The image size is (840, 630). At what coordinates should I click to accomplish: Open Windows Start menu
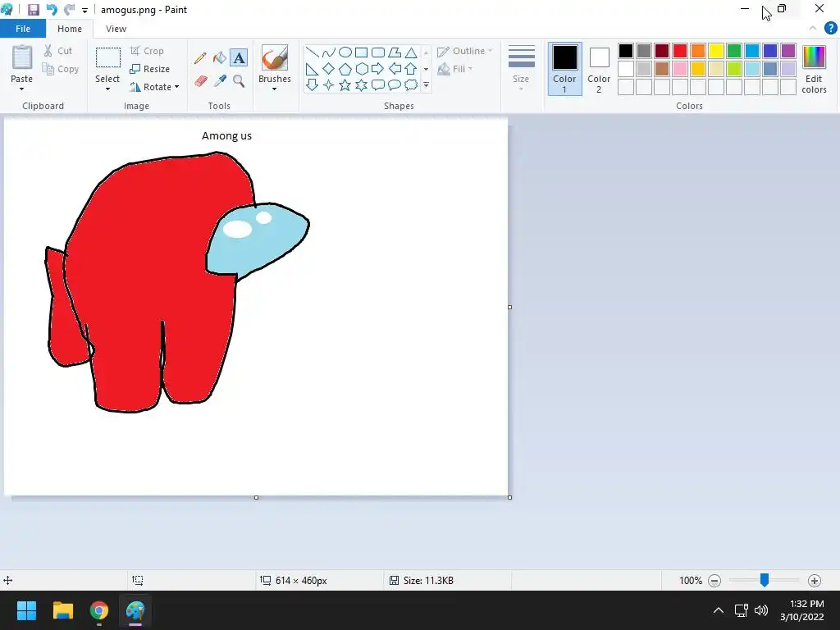pyautogui.click(x=26, y=610)
